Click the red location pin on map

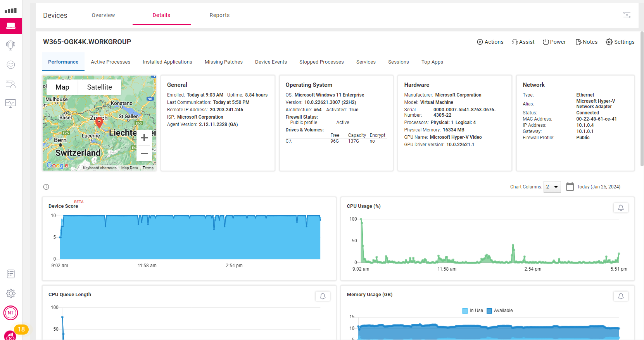pos(99,123)
